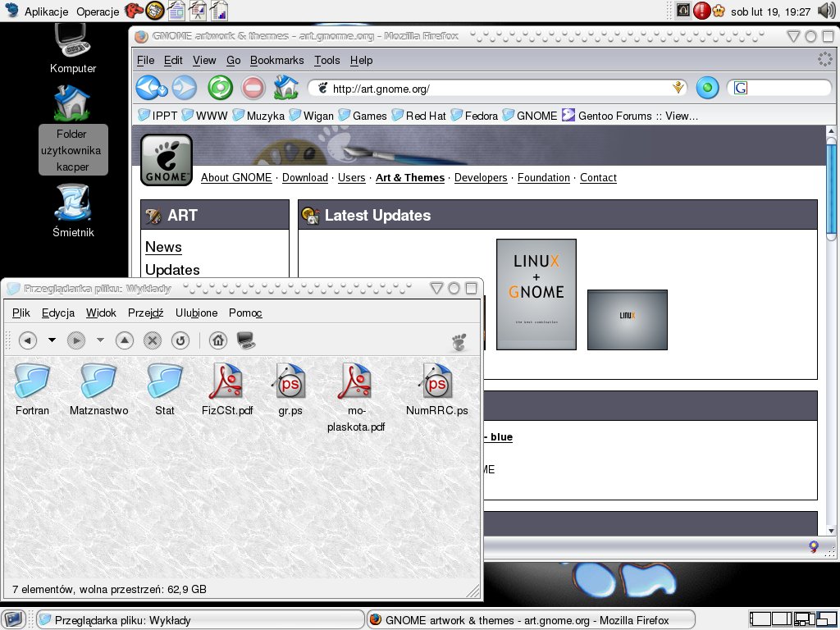Click the clock showing sob lut 19
This screenshot has height=630, width=840.
pyautogui.click(x=770, y=11)
